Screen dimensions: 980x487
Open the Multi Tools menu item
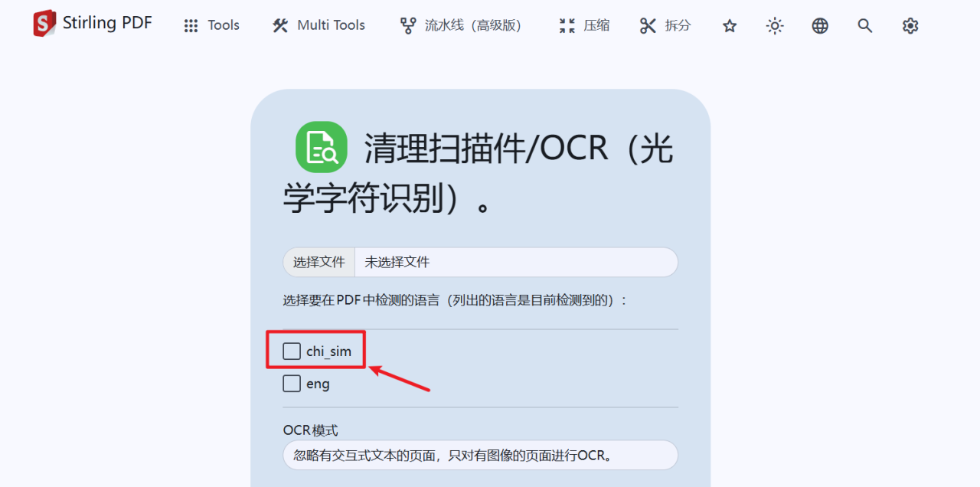point(318,25)
